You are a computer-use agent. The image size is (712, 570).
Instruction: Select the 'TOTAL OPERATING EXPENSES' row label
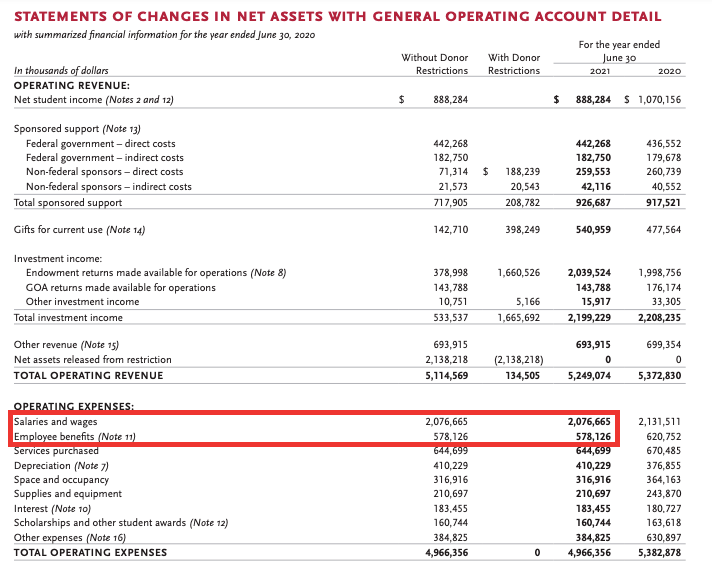pyautogui.click(x=90, y=553)
